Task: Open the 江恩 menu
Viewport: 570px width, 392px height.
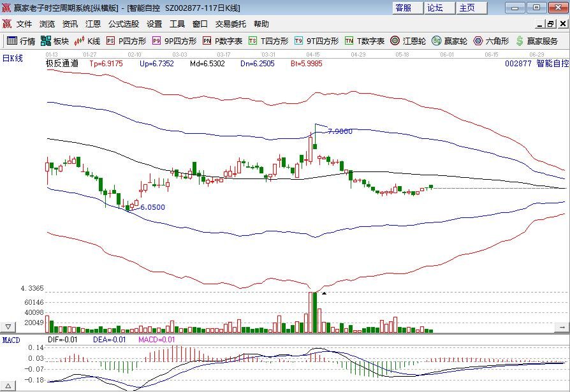Action: 92,24
